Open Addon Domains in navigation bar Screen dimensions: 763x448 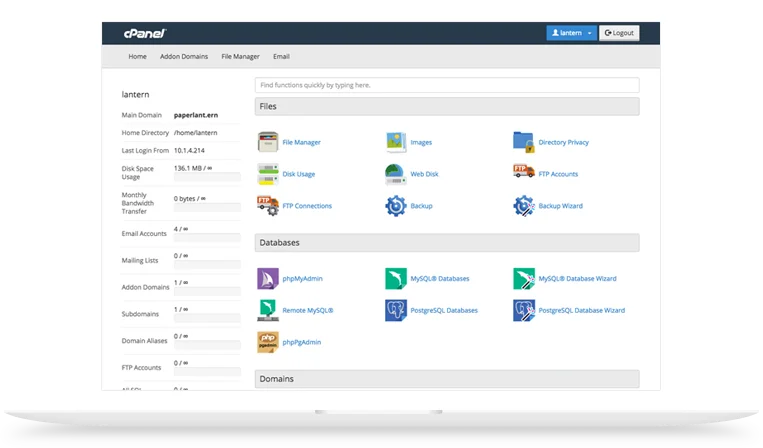click(184, 56)
